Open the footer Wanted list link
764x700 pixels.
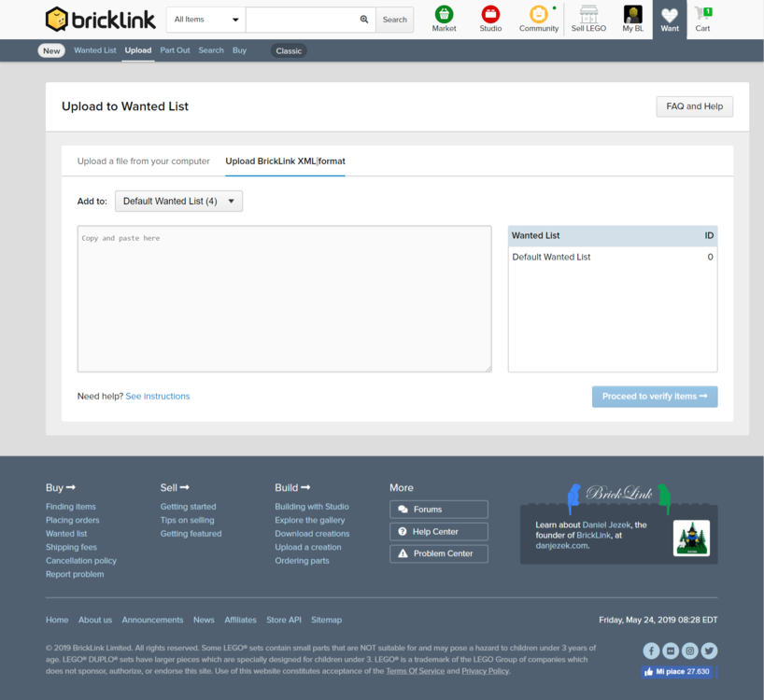click(x=66, y=534)
